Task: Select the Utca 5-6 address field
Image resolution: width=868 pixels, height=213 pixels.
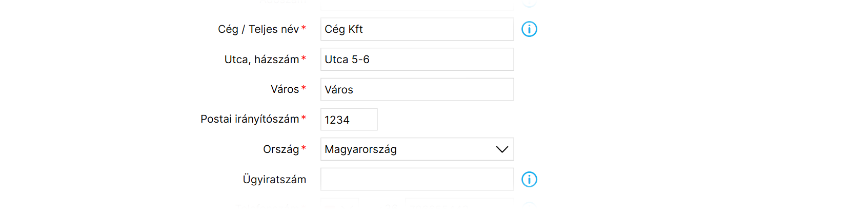Action: [x=417, y=60]
